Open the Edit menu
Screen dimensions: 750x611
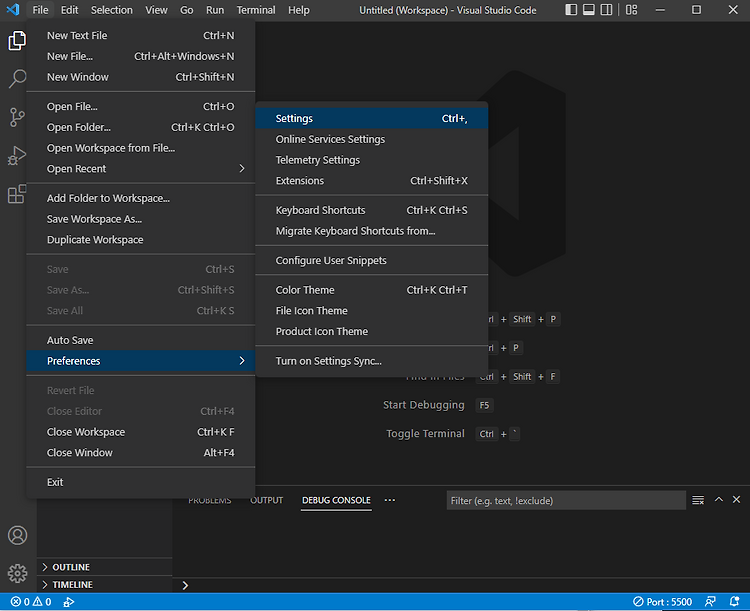[69, 10]
